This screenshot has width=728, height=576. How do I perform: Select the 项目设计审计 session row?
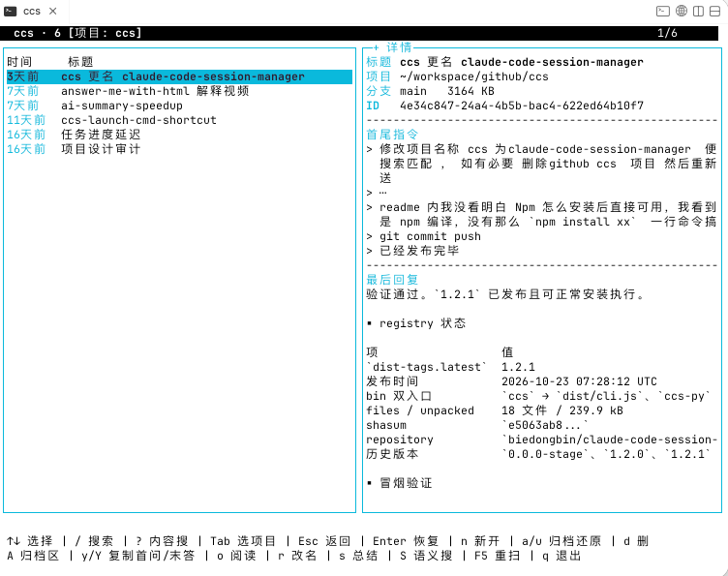pos(179,149)
